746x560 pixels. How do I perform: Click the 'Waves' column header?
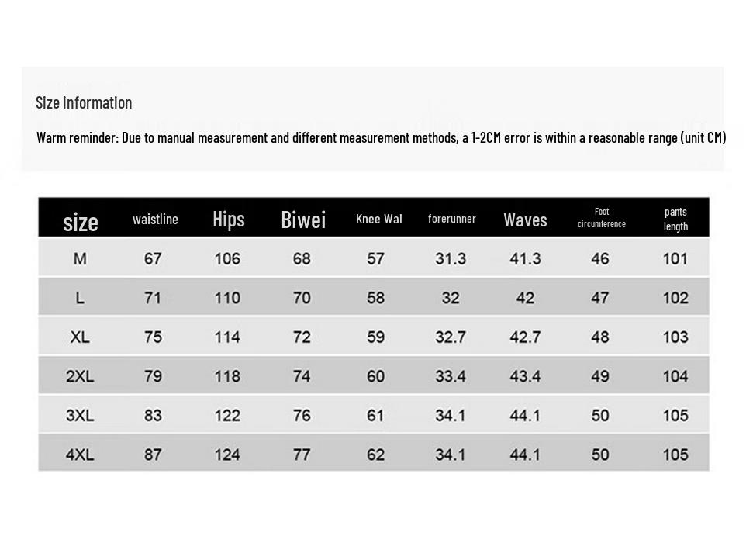tap(525, 220)
